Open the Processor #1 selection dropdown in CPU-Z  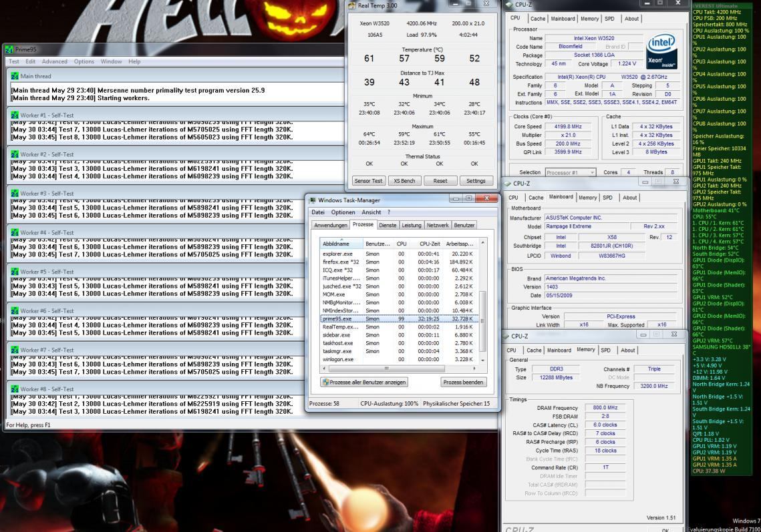point(571,173)
